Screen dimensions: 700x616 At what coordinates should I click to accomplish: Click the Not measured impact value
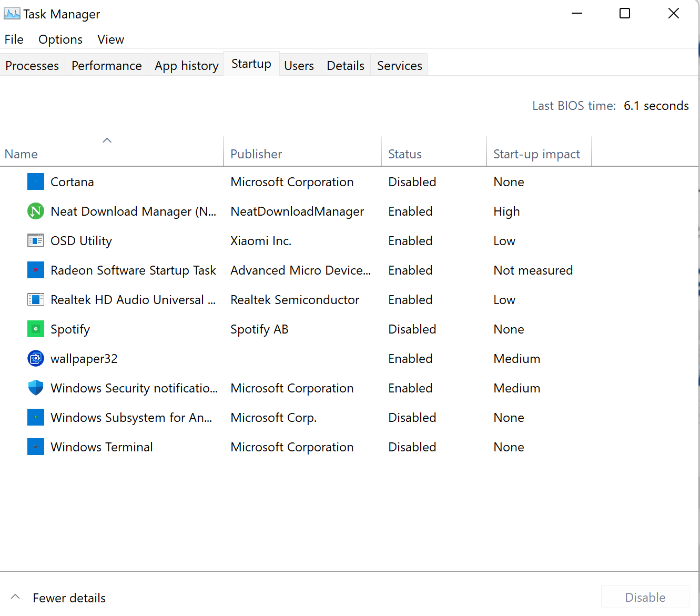click(533, 270)
